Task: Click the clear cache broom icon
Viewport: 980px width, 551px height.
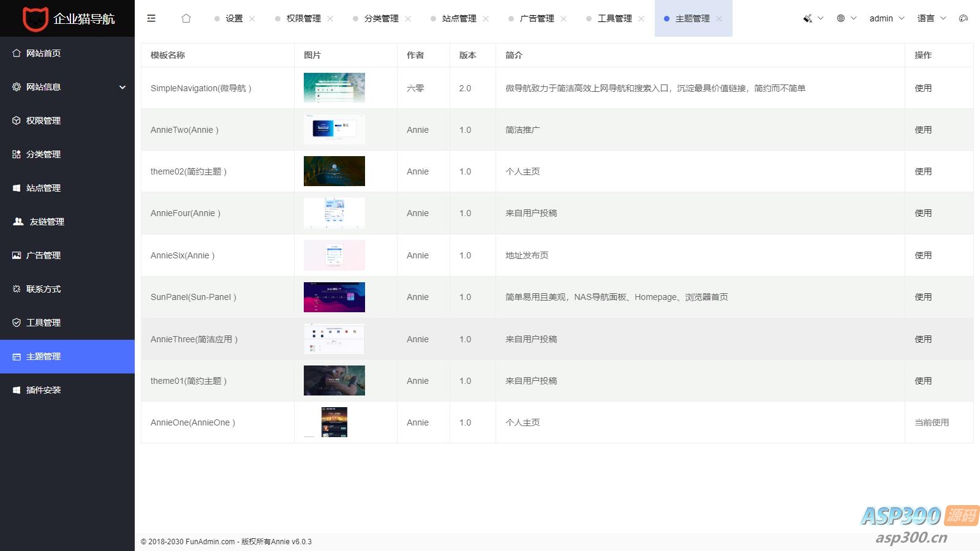Action: 808,18
